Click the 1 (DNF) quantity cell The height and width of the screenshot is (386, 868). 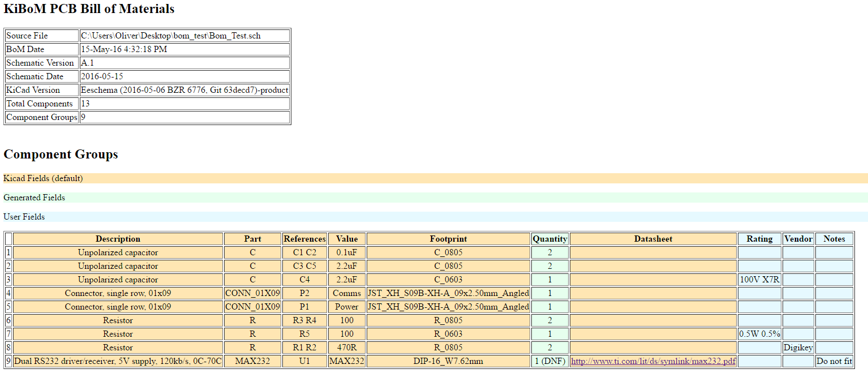(549, 361)
